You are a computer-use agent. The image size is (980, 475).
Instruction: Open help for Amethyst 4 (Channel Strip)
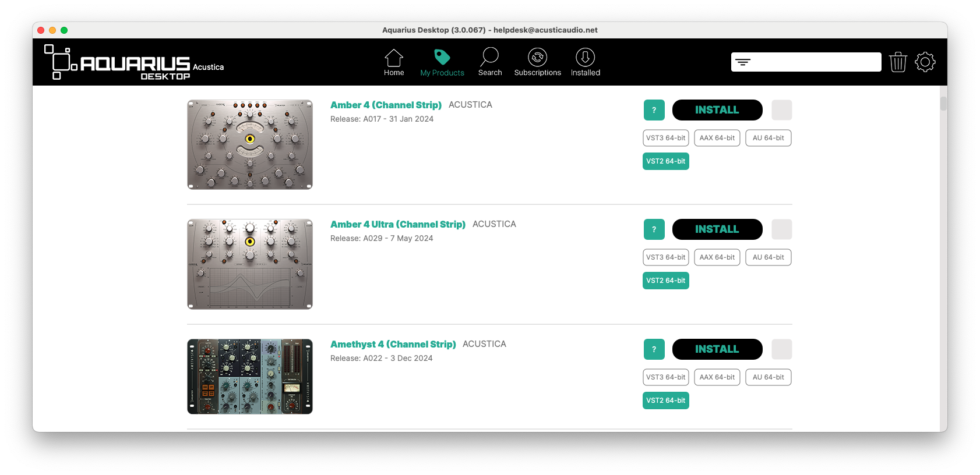point(654,349)
